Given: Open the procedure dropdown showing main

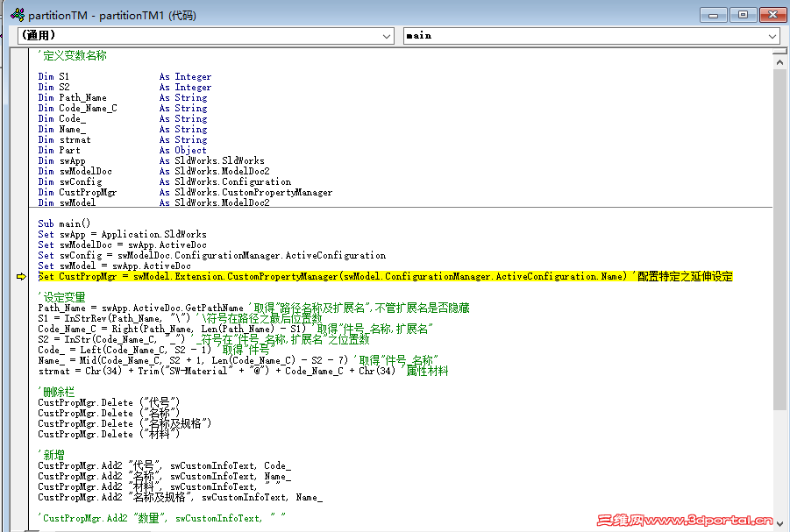Looking at the screenshot, I should coord(592,36).
